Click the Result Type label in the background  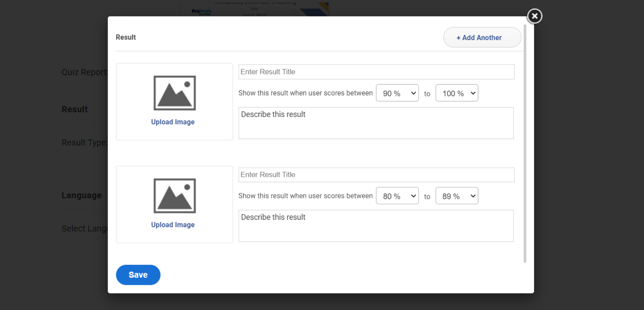pos(84,143)
